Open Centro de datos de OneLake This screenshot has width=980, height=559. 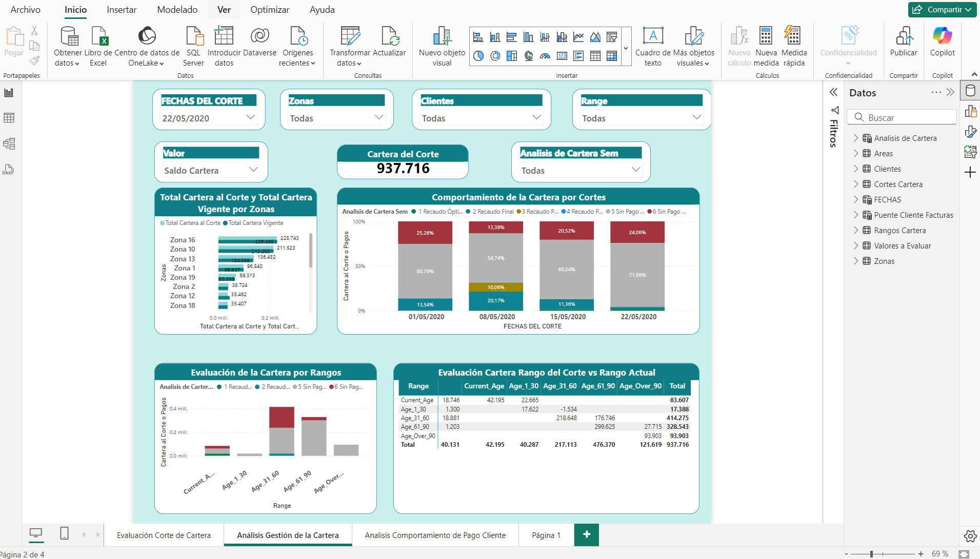[147, 47]
